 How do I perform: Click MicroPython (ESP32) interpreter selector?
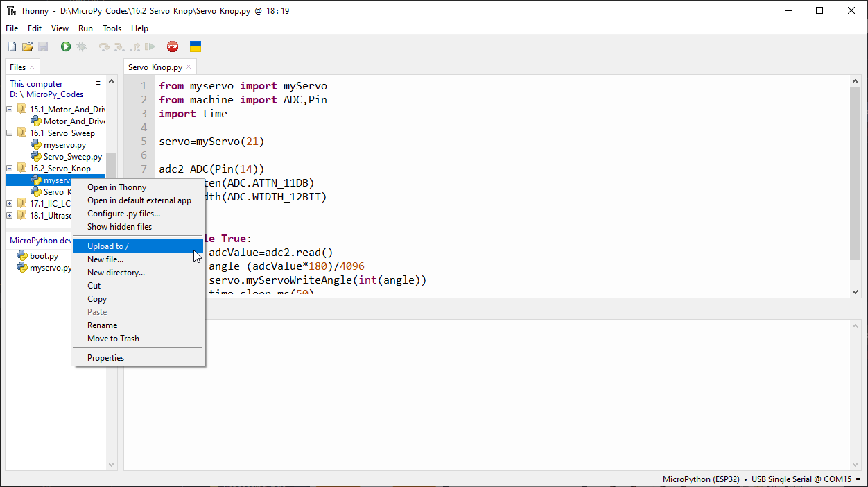pyautogui.click(x=700, y=479)
